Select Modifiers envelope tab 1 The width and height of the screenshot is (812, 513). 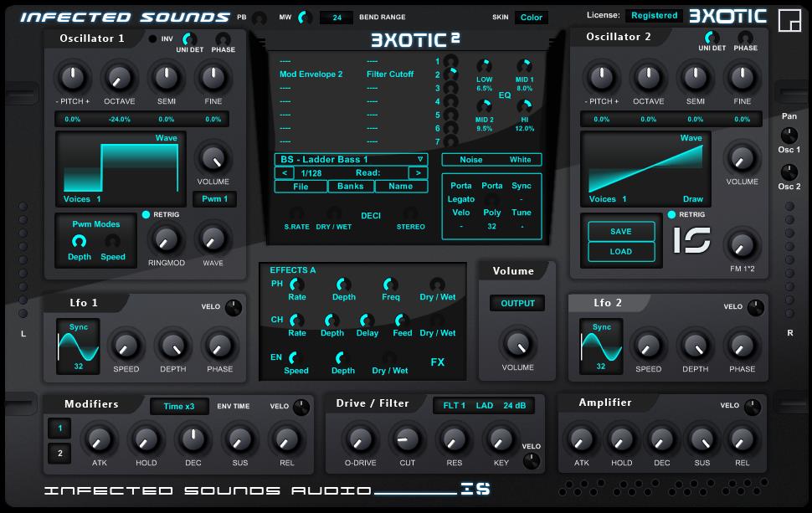(x=60, y=428)
